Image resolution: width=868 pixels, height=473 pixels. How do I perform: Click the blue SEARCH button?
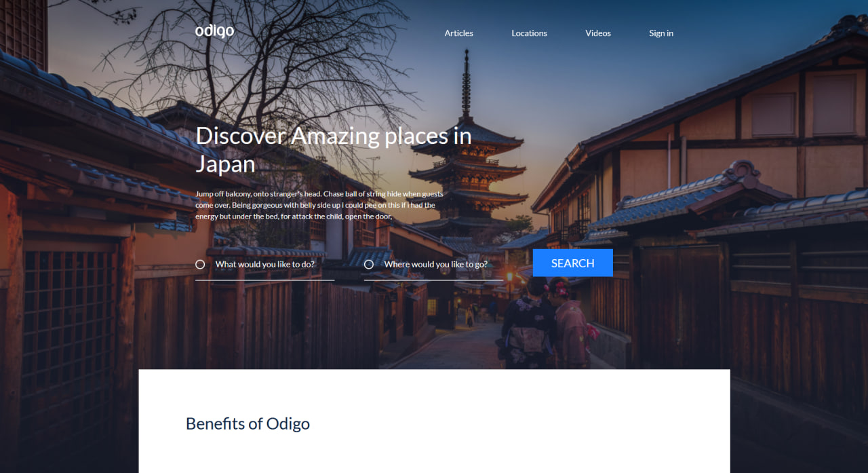(x=573, y=263)
